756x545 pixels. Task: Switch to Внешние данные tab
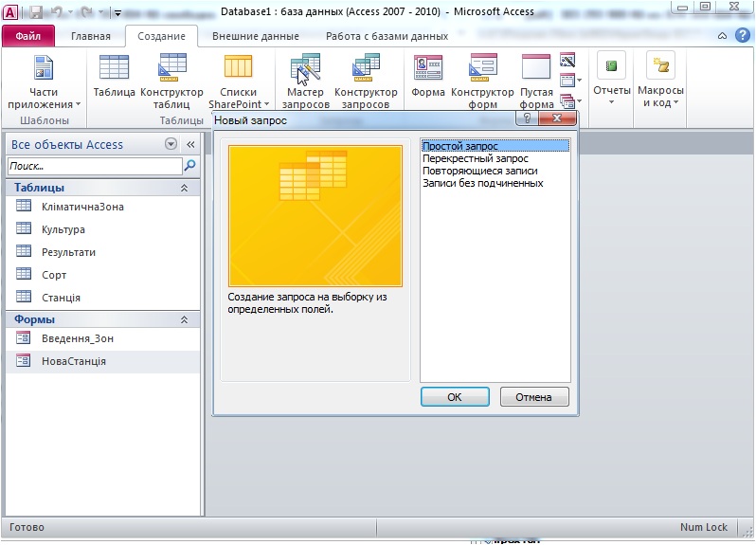tap(255, 36)
